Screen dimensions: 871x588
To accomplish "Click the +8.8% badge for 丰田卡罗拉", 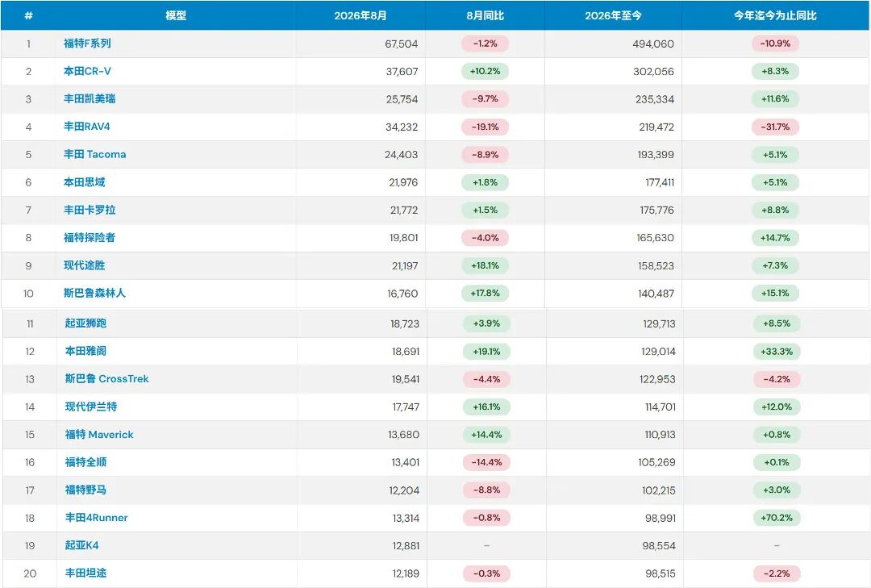I will [775, 210].
